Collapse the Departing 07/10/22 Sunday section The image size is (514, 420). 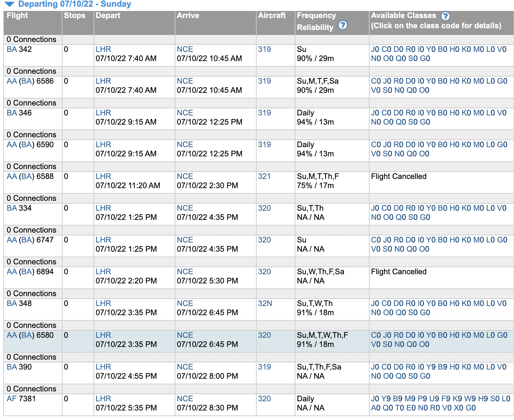tap(10, 4)
